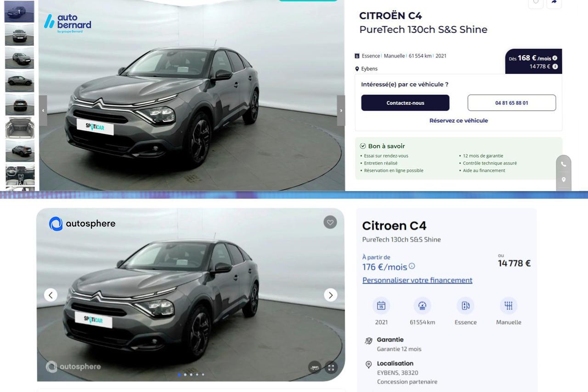Click the phone icon on floating sidebar
The height and width of the screenshot is (392, 588).
click(564, 164)
